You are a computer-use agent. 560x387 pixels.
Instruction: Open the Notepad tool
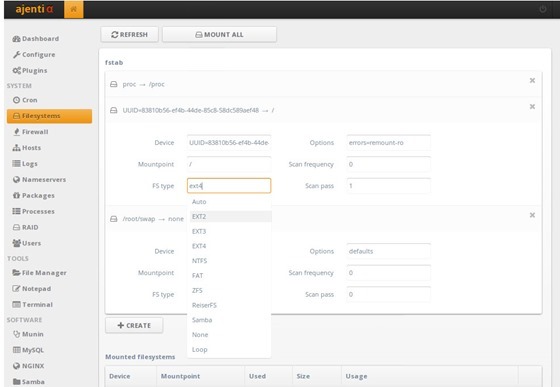32,288
